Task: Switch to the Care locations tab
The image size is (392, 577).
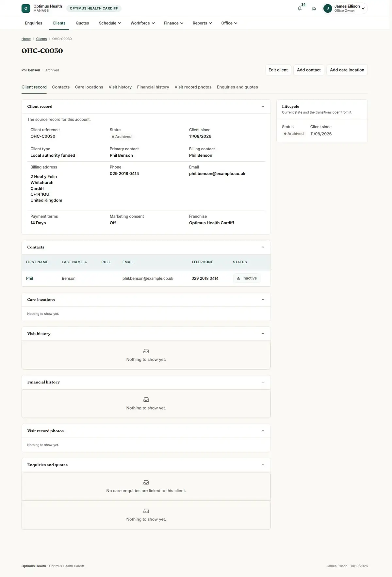Action: [x=89, y=87]
